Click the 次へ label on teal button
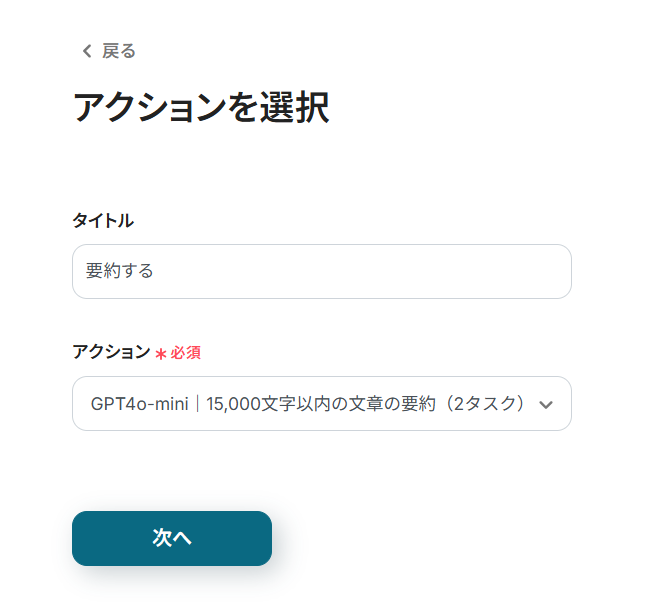This screenshot has width=648, height=607. [172, 538]
